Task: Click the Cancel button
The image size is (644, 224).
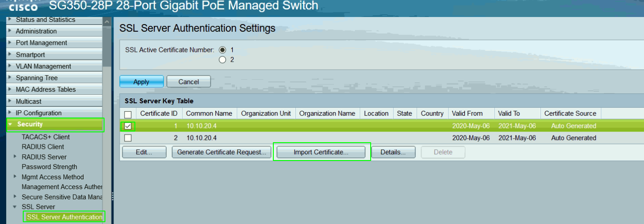Action: [x=188, y=82]
